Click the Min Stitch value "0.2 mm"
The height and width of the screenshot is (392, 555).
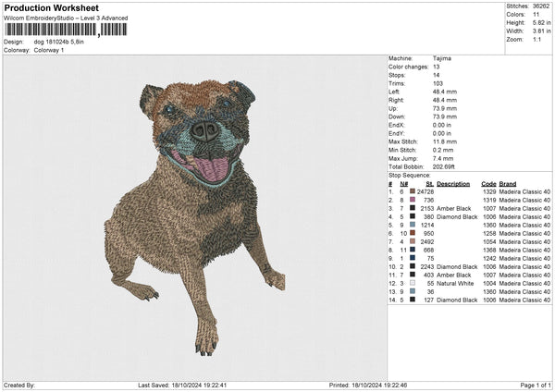coord(443,150)
